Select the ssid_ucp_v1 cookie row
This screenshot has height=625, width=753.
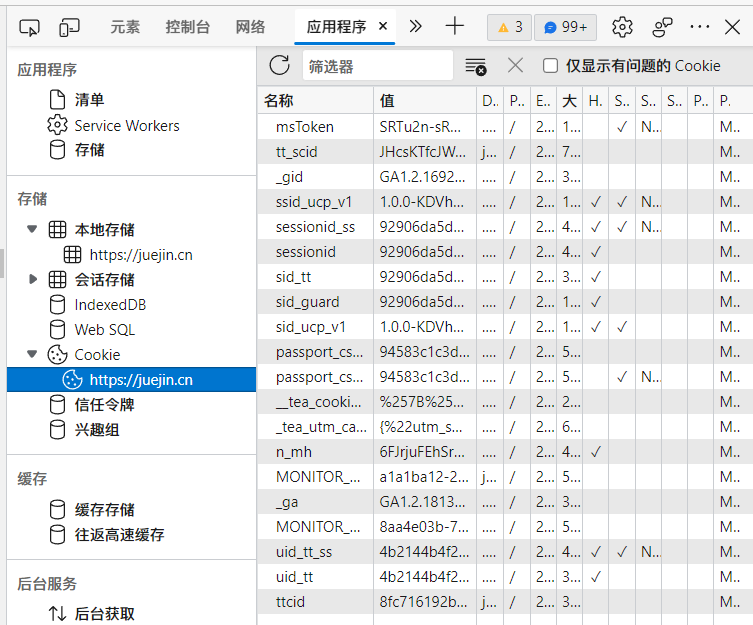[505, 202]
